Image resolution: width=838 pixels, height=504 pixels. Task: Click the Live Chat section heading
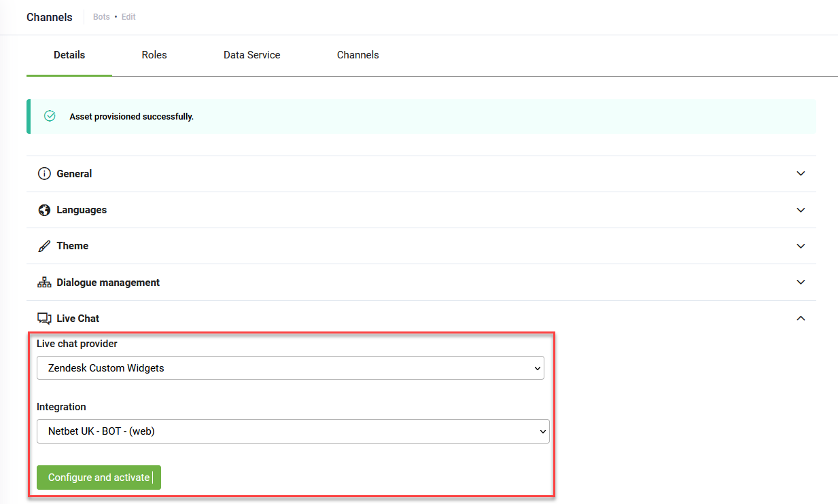pos(78,319)
